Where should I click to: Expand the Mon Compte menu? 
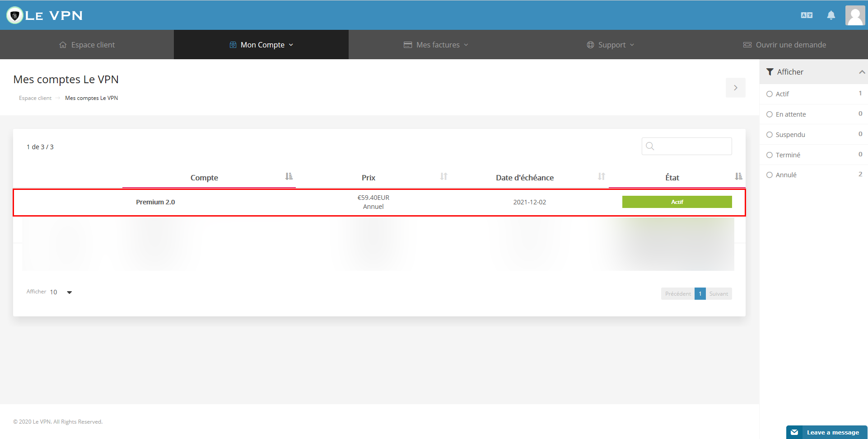click(x=261, y=45)
